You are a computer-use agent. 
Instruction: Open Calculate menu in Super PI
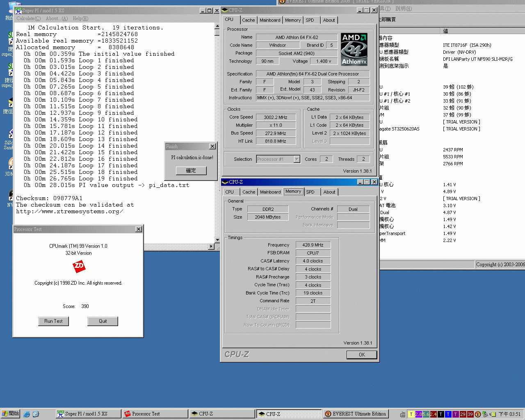click(29, 18)
